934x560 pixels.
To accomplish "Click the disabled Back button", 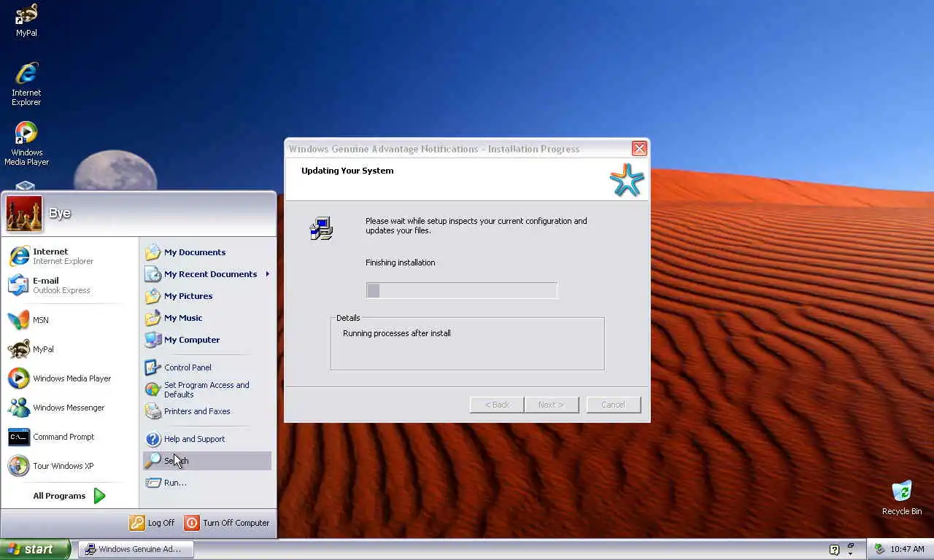I will 497,405.
